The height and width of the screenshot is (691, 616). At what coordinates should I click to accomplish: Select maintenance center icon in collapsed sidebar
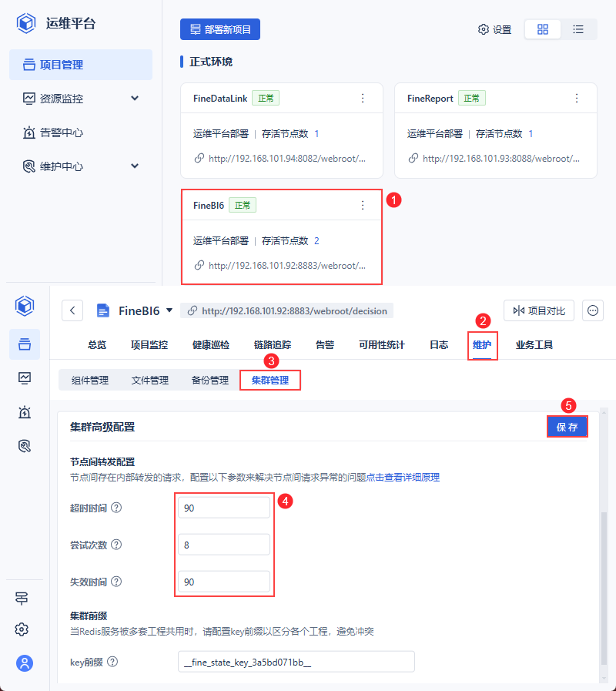click(25, 446)
